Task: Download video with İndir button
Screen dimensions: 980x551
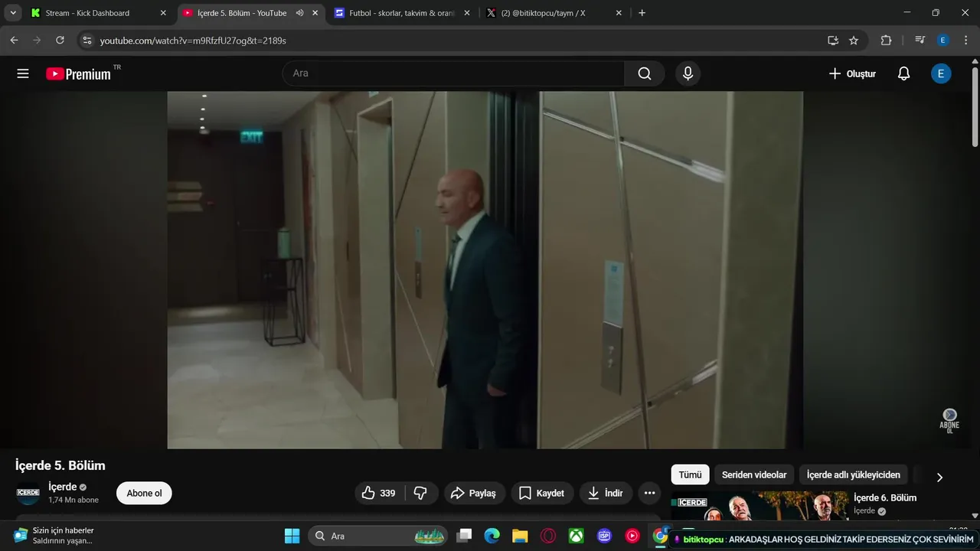Action: coord(605,493)
